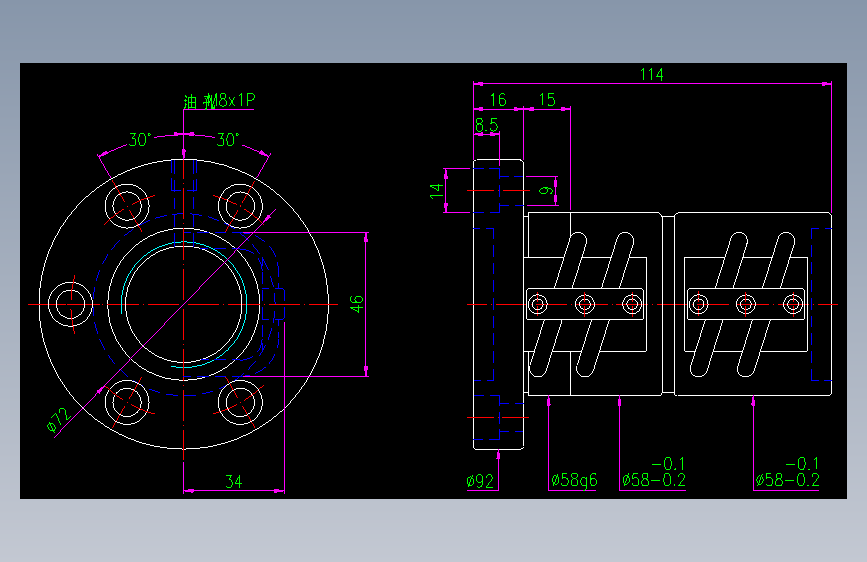Select the vertical 14 dimension text
The image size is (867, 562).
coord(437,191)
